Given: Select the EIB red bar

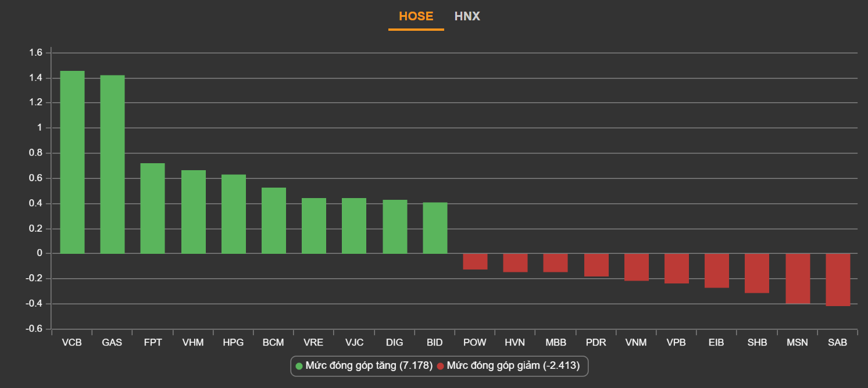Looking at the screenshot, I should coord(717,271).
